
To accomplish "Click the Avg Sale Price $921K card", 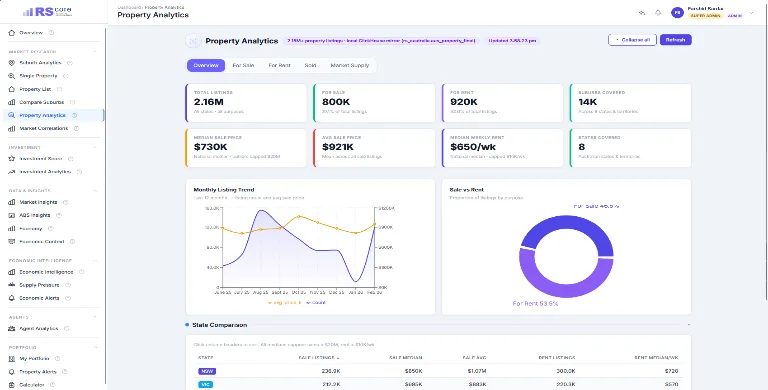I will (374, 148).
